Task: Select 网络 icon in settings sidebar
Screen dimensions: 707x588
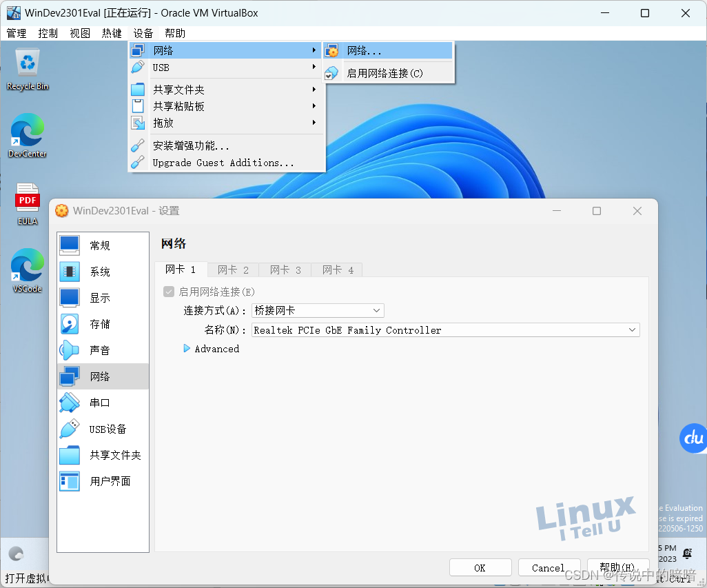Action: 70,376
